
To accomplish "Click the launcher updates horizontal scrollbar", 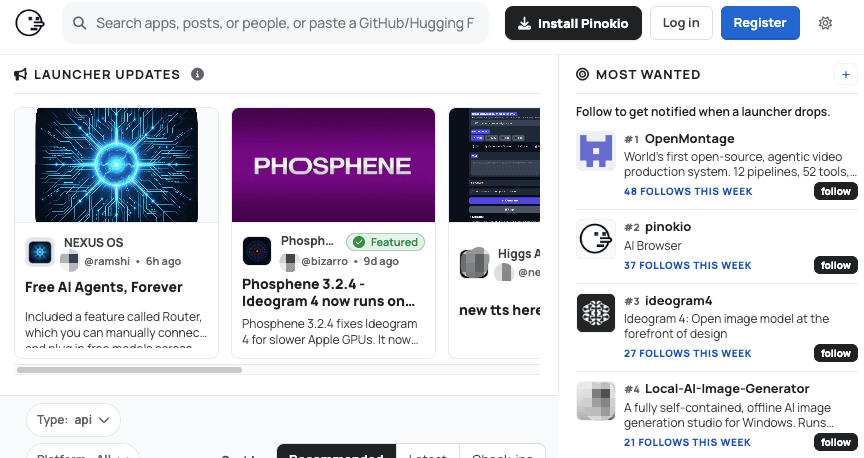I will 129,370.
